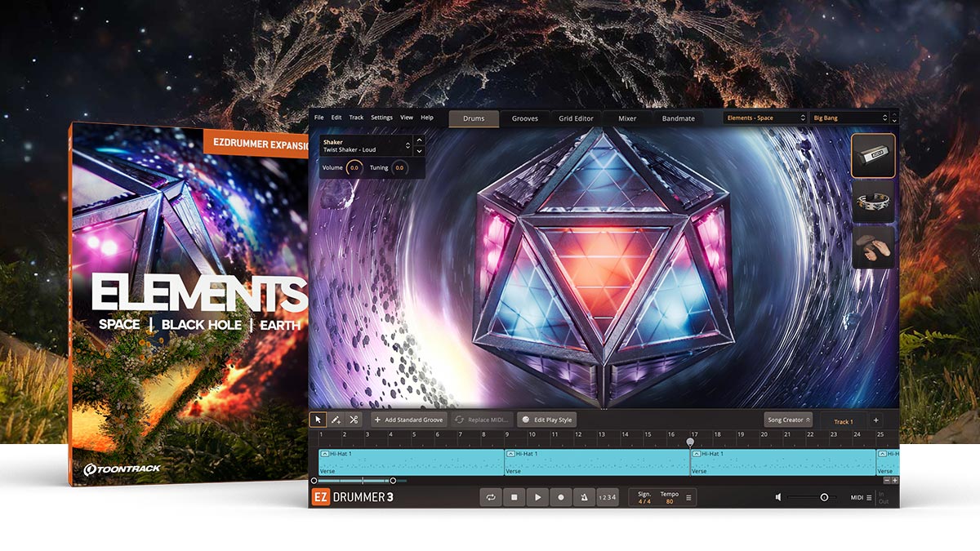The height and width of the screenshot is (551, 980).
Task: Toggle the metronome
Action: coord(584,497)
